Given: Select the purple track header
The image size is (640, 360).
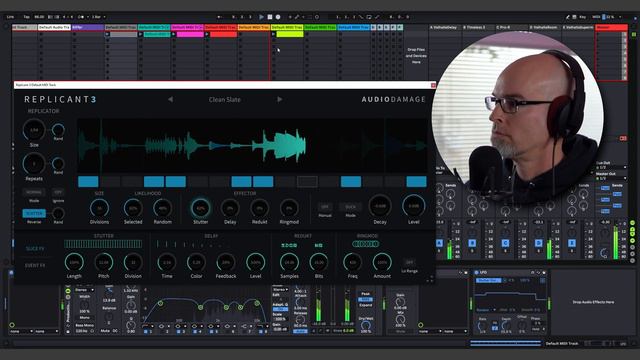Looking at the screenshot, I should (87, 27).
